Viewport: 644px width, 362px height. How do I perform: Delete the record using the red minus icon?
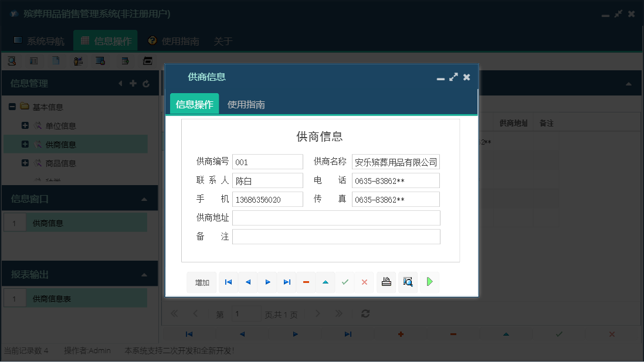306,282
